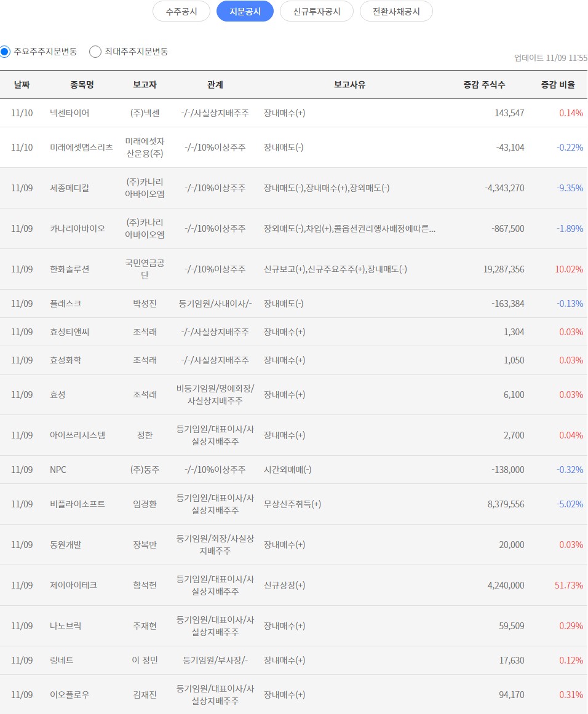Click reporter 국민연금공단 in 한화솔루션 row
588x714 pixels.
tap(145, 269)
